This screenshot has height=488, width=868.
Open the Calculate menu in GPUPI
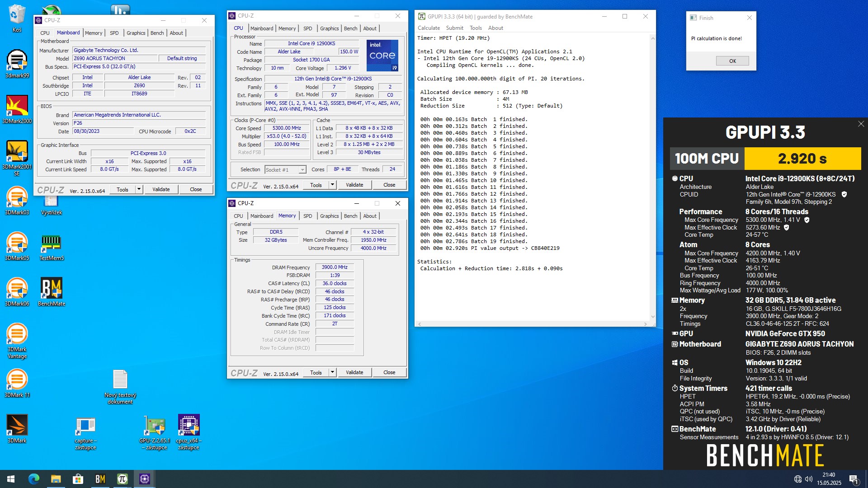click(x=429, y=28)
